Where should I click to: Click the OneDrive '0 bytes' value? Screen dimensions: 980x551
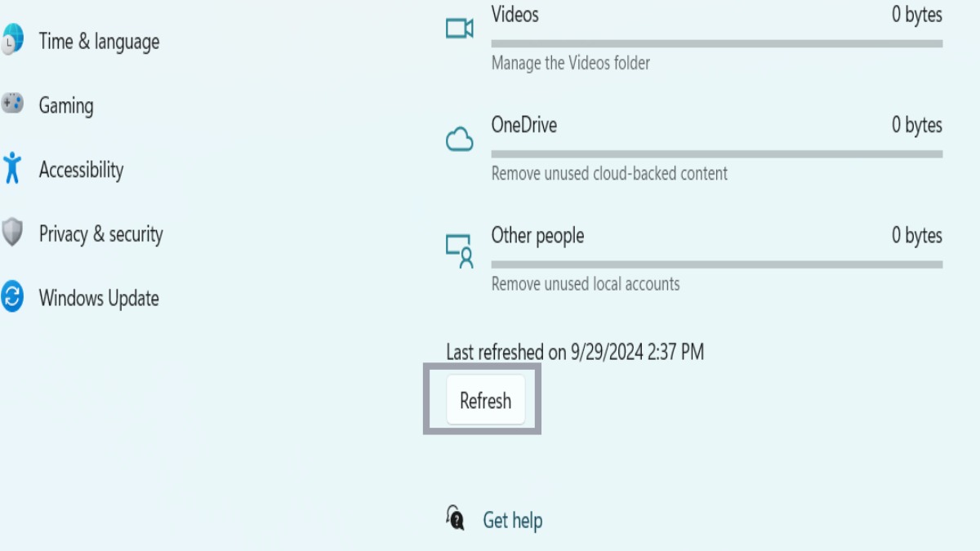pos(917,125)
